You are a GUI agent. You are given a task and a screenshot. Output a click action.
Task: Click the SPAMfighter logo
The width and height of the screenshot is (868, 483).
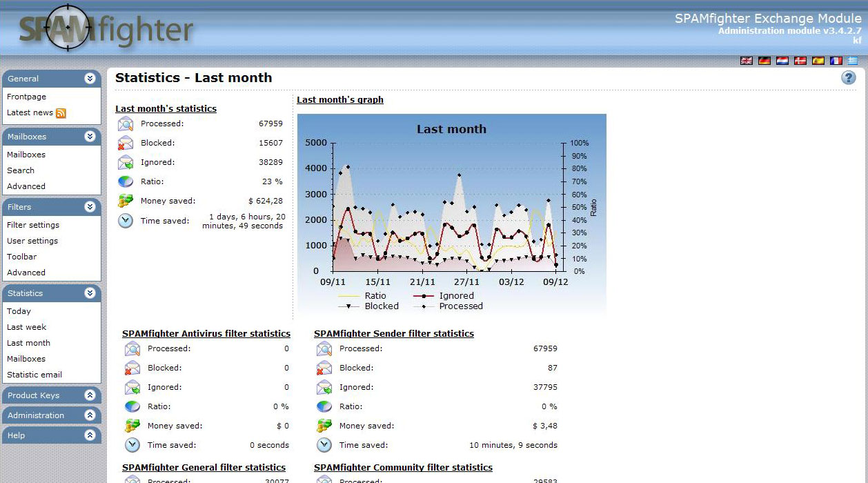[107, 30]
